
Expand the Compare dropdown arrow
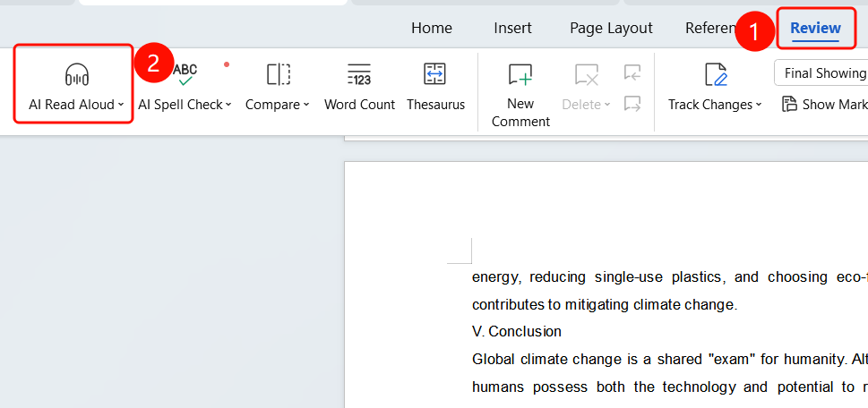point(306,105)
